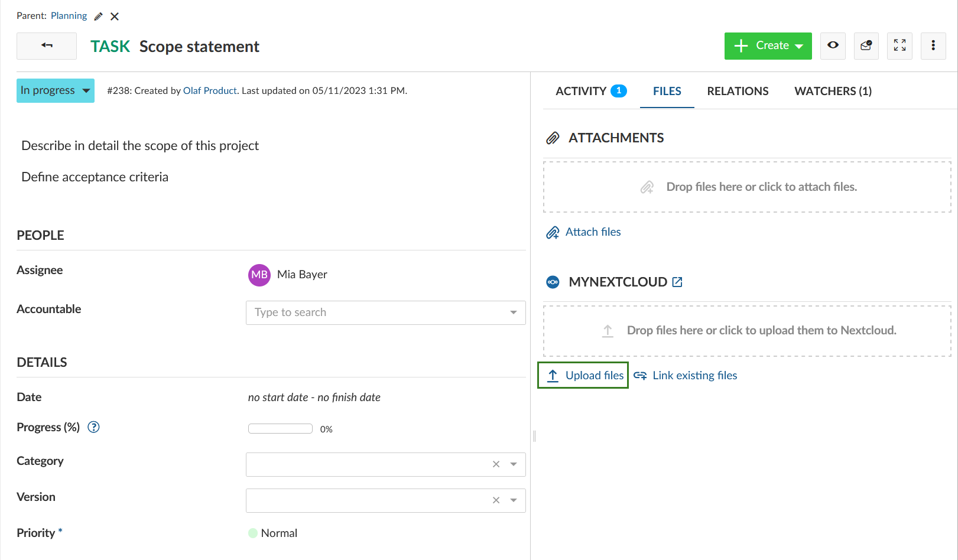Clear the Version field with X
958x560 pixels.
pos(496,500)
